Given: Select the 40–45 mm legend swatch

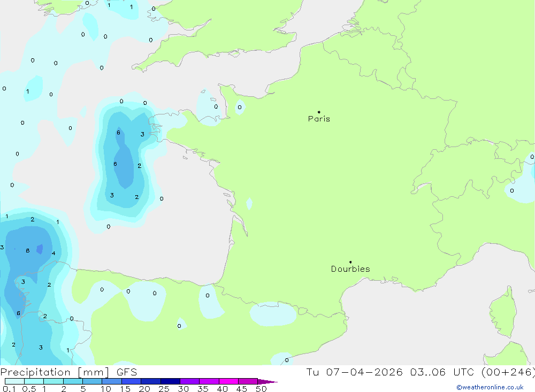Looking at the screenshot, I should (228, 381).
